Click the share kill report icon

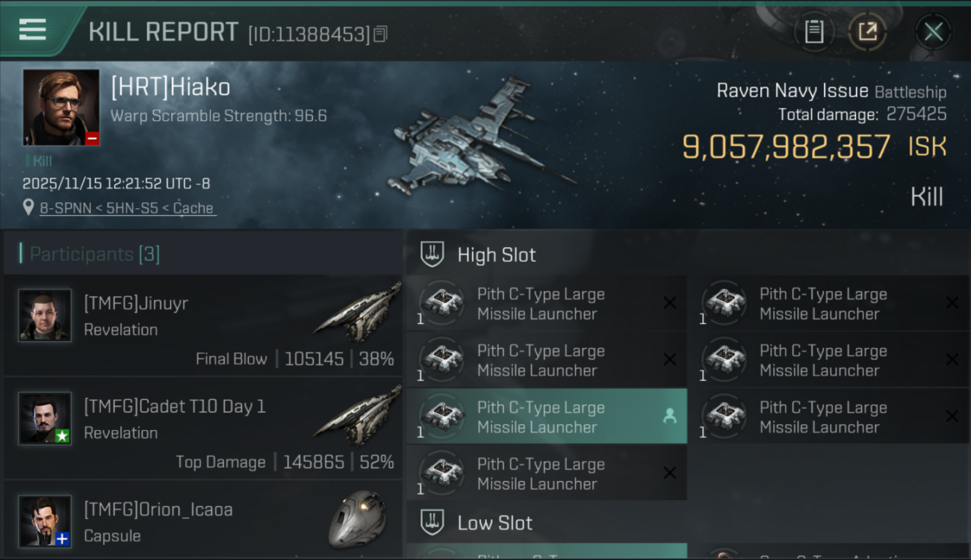pos(867,31)
